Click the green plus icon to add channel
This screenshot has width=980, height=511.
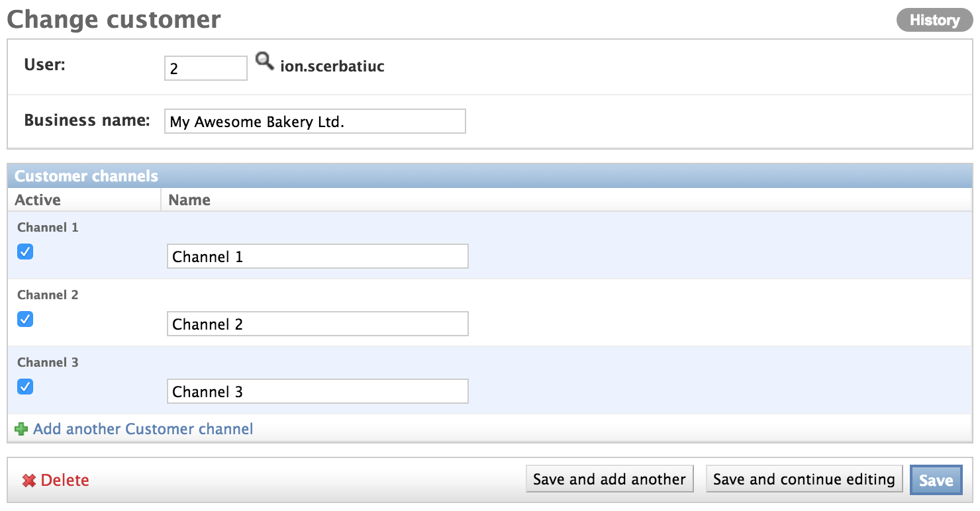click(x=21, y=429)
